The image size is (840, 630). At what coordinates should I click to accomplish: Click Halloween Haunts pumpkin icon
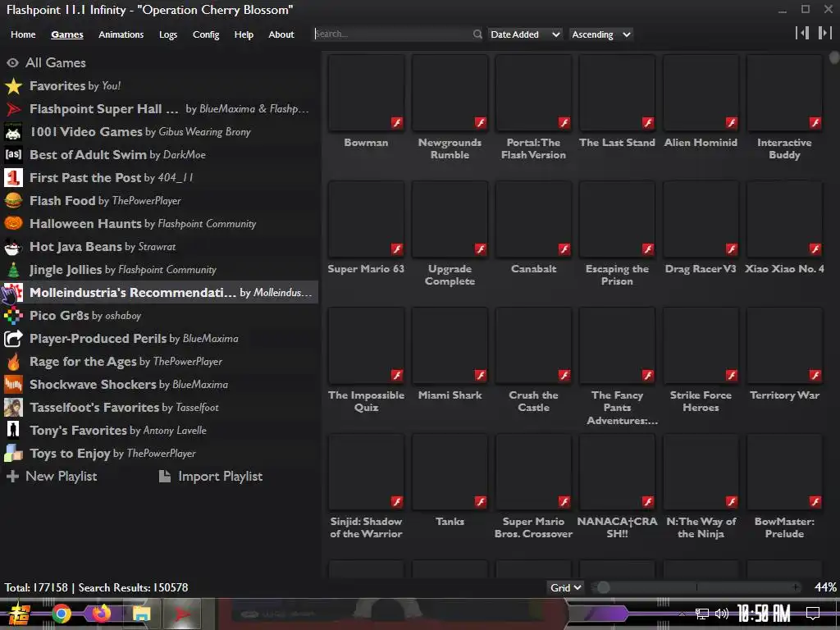tap(13, 224)
